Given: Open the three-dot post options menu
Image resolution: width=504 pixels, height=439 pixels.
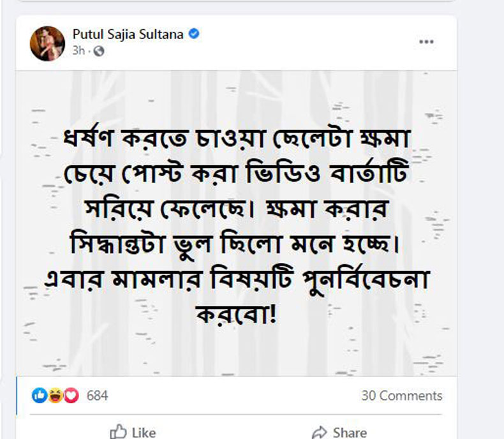Looking at the screenshot, I should [426, 41].
